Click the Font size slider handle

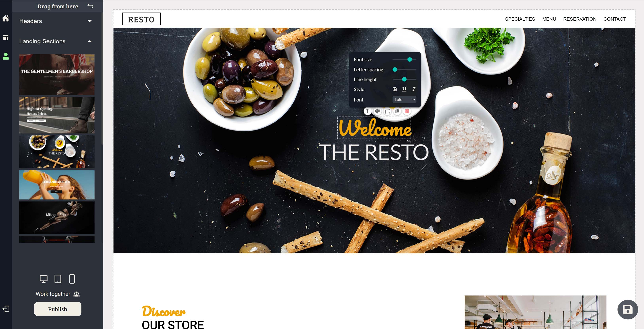pyautogui.click(x=409, y=59)
